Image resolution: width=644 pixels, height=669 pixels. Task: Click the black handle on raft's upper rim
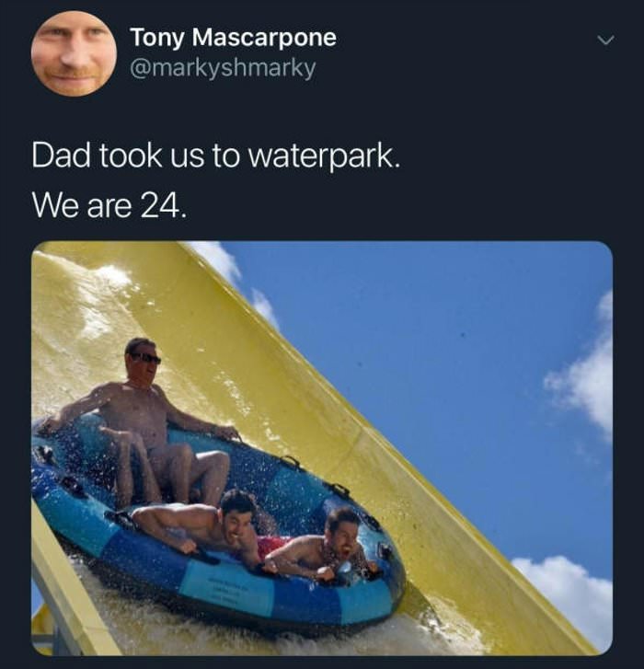coord(290,462)
